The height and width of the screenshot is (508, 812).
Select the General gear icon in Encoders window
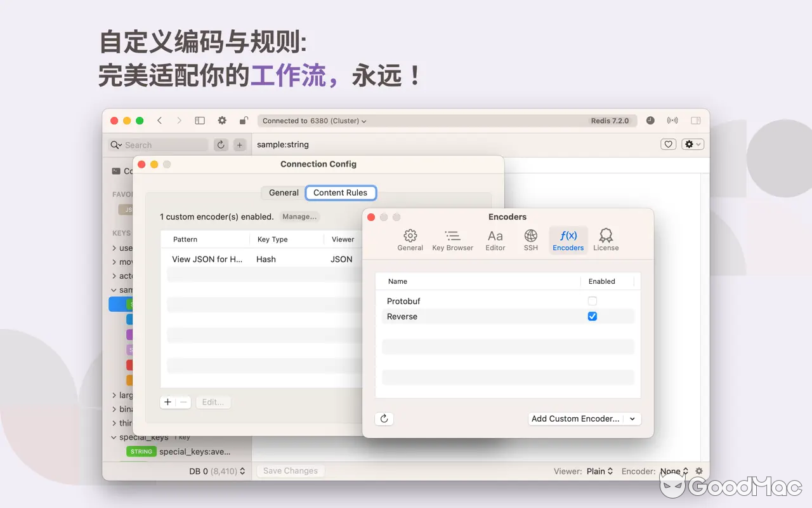coord(410,239)
